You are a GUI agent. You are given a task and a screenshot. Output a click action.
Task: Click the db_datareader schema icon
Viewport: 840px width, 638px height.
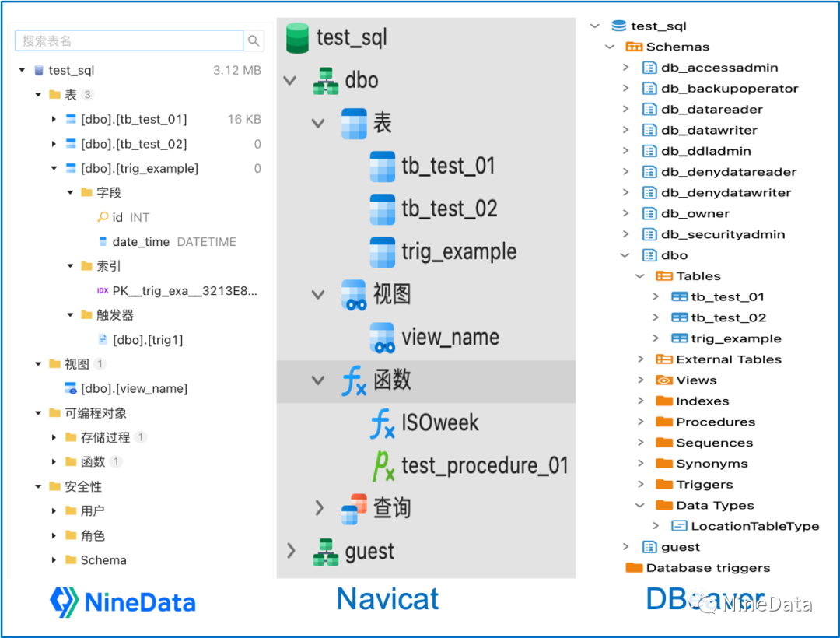pyautogui.click(x=649, y=109)
